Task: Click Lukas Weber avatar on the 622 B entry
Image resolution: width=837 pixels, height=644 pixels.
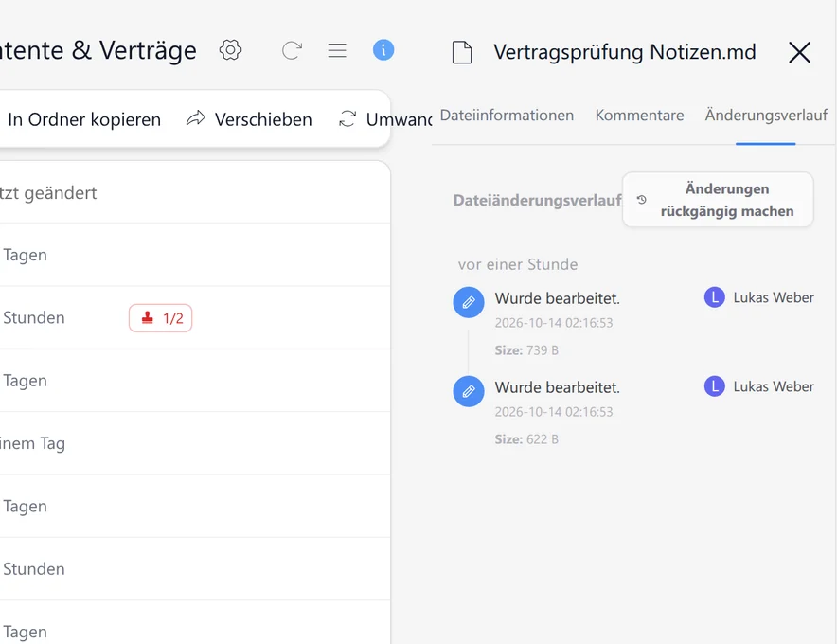Action: [714, 386]
